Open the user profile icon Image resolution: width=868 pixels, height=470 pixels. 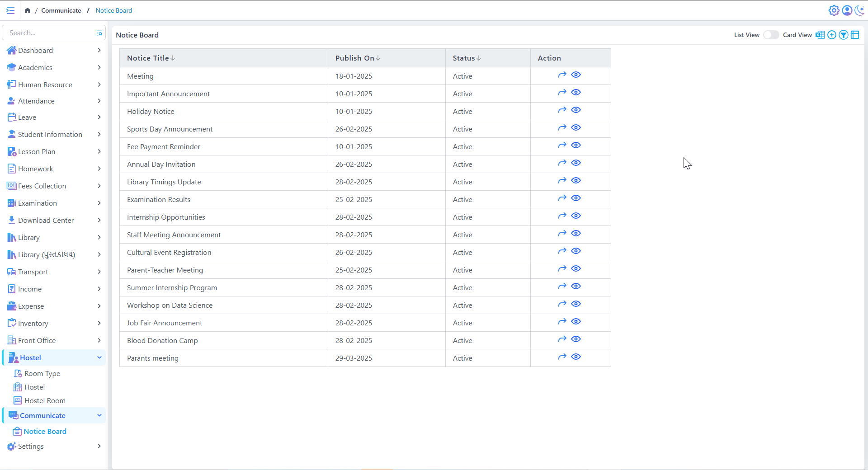847,10
